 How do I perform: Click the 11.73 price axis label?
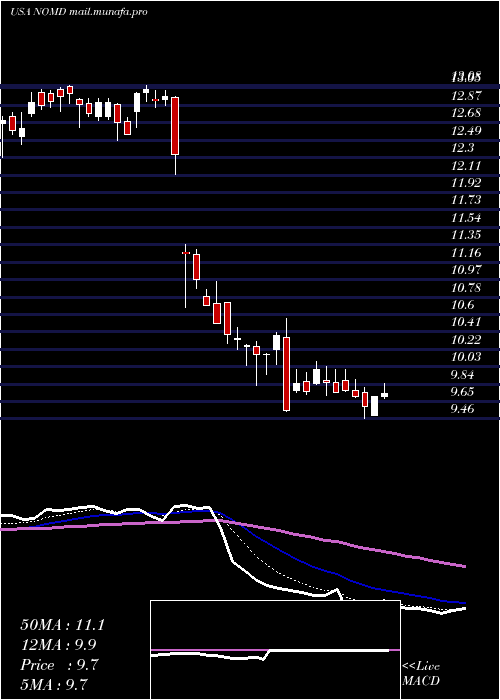click(x=466, y=200)
